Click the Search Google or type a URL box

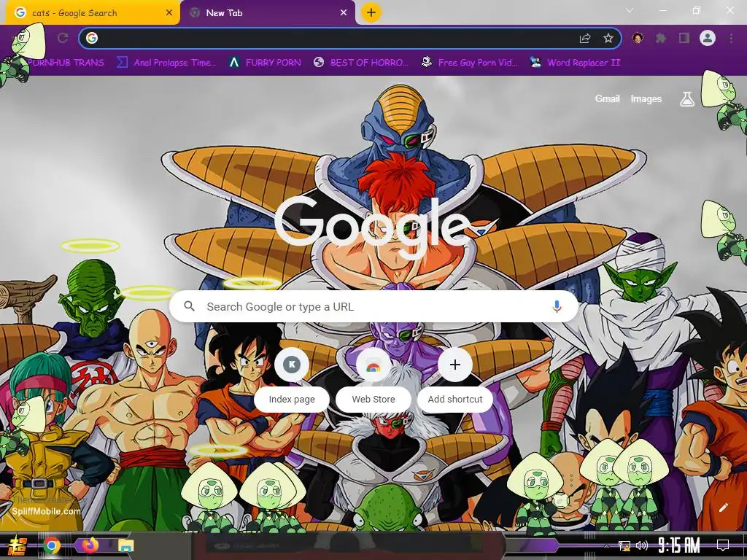click(x=374, y=306)
